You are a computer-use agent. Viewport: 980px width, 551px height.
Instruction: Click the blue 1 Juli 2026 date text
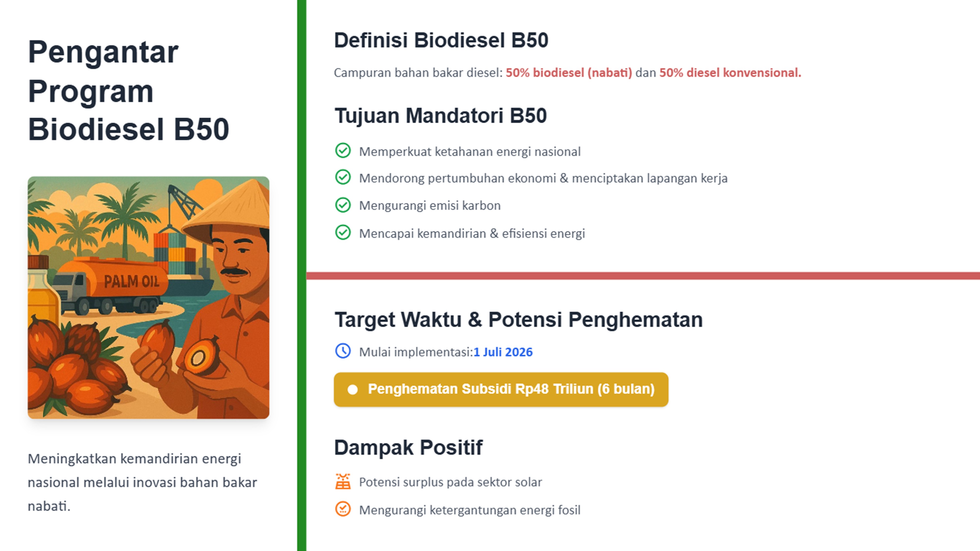[x=503, y=352]
